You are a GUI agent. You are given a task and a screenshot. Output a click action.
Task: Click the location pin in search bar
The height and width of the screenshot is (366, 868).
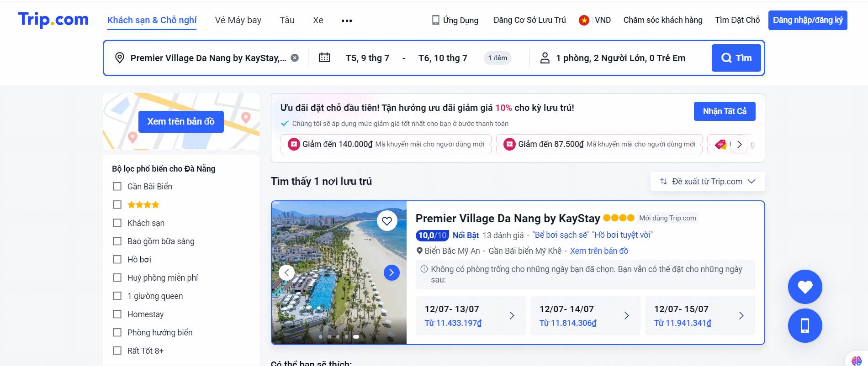[x=120, y=58]
